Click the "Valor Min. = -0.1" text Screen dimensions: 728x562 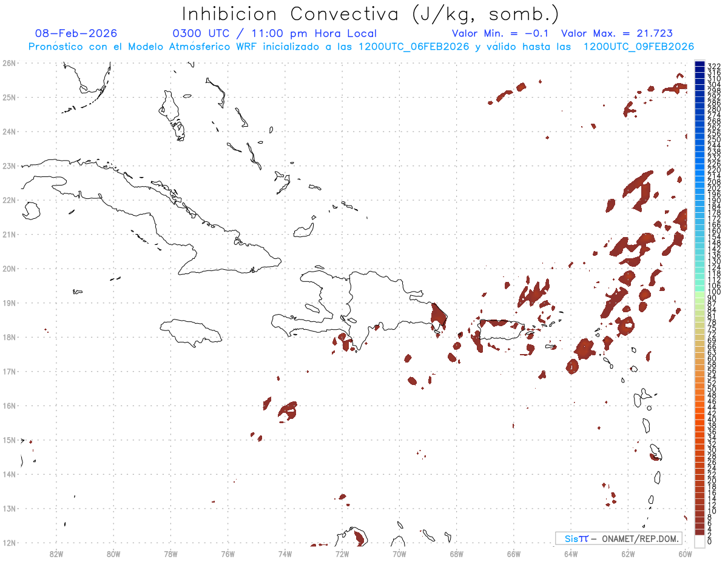500,33
